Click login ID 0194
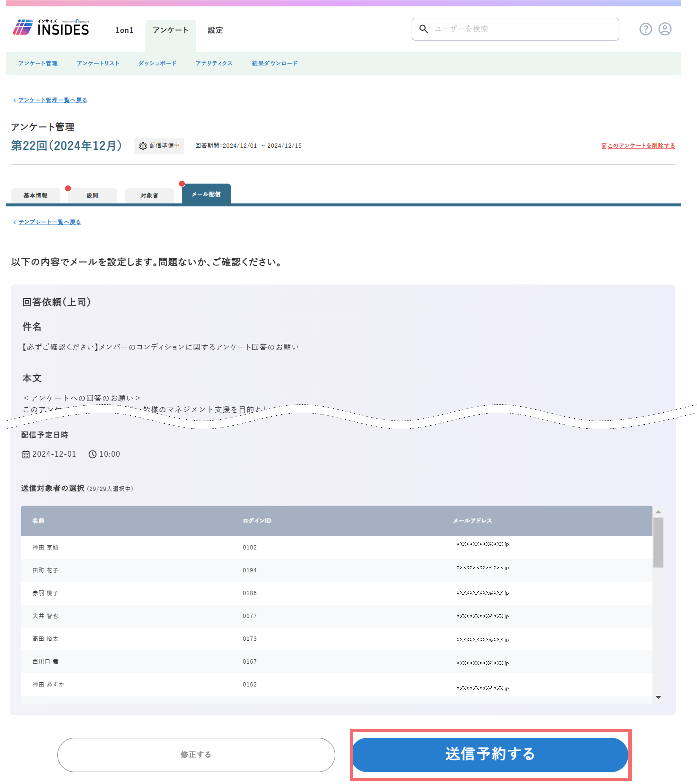The width and height of the screenshot is (697, 784). [250, 570]
